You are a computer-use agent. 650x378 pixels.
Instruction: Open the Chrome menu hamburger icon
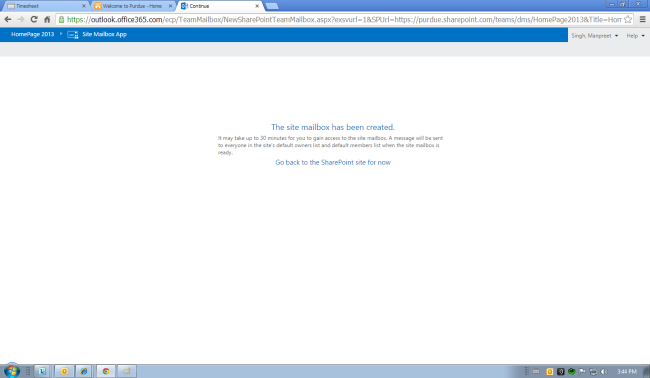(x=643, y=19)
